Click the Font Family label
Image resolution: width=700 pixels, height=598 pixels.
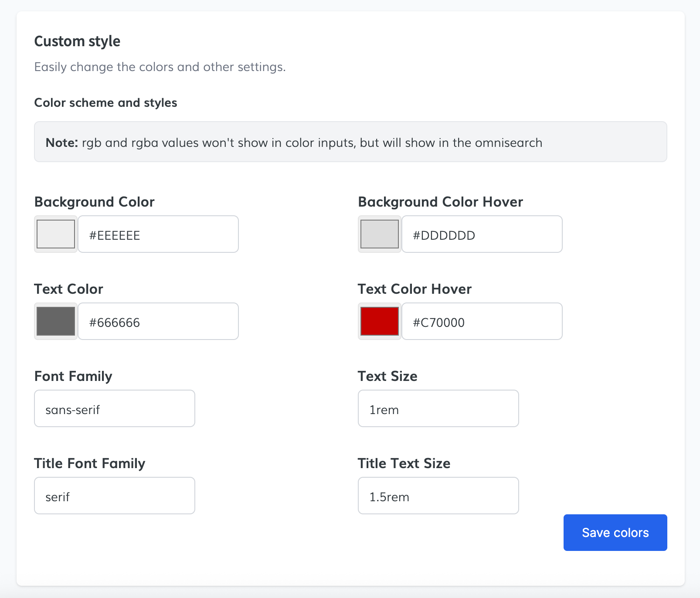pyautogui.click(x=73, y=376)
